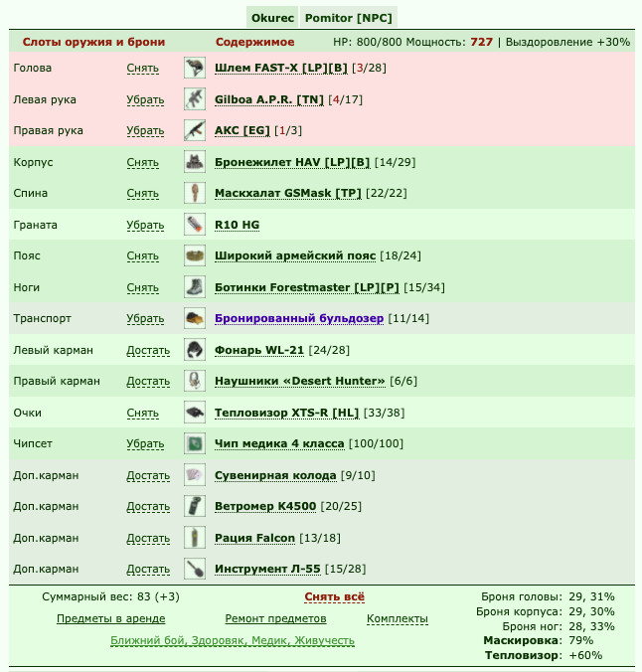Click the Фонарь WL-21 flashlight icon

(x=195, y=350)
